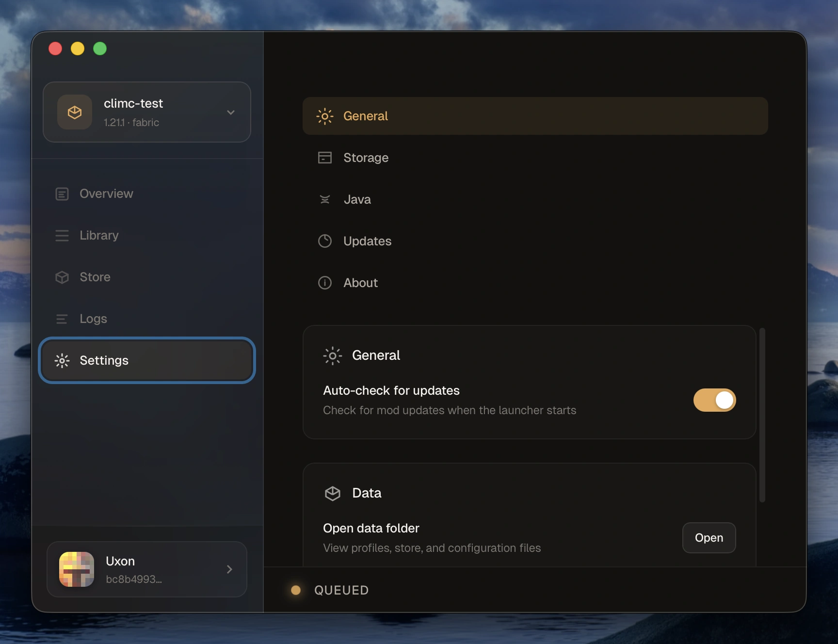Expand the climc-test profile dropdown
This screenshot has width=838, height=644.
231,112
